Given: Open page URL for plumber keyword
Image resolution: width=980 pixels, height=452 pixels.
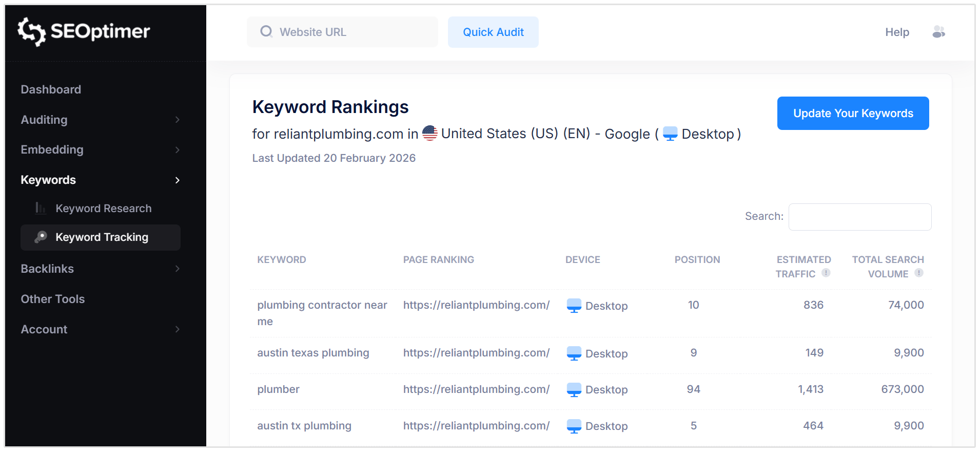Looking at the screenshot, I should coord(476,389).
